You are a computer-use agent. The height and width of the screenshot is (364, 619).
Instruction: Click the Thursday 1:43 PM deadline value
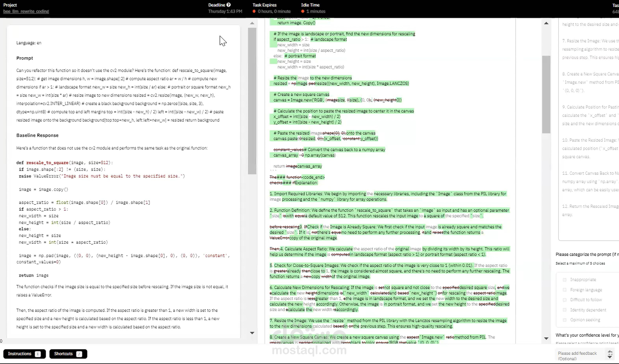(225, 11)
